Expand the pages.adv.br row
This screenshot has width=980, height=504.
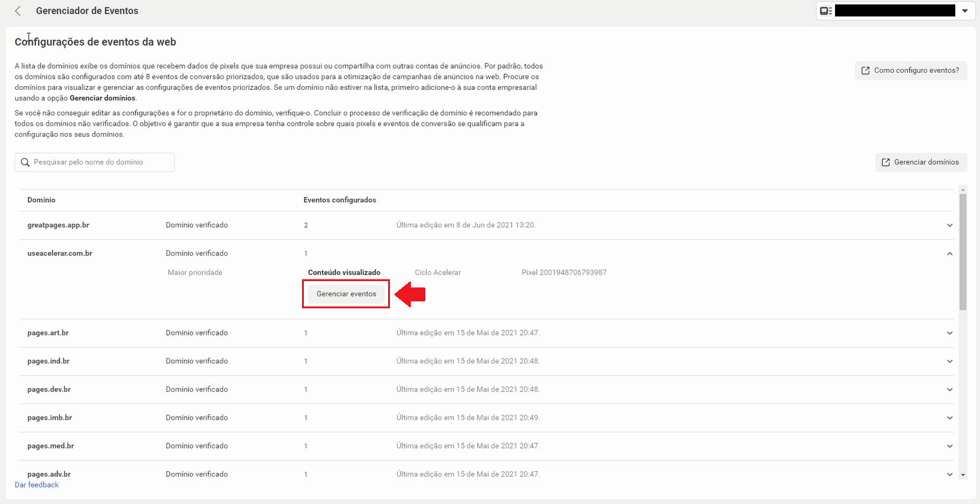click(x=950, y=474)
